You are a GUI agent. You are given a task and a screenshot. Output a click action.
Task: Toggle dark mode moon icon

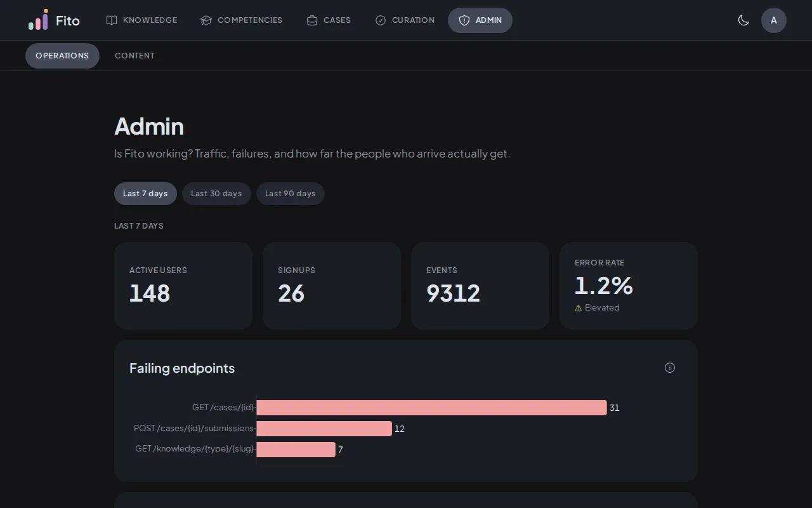click(x=743, y=20)
